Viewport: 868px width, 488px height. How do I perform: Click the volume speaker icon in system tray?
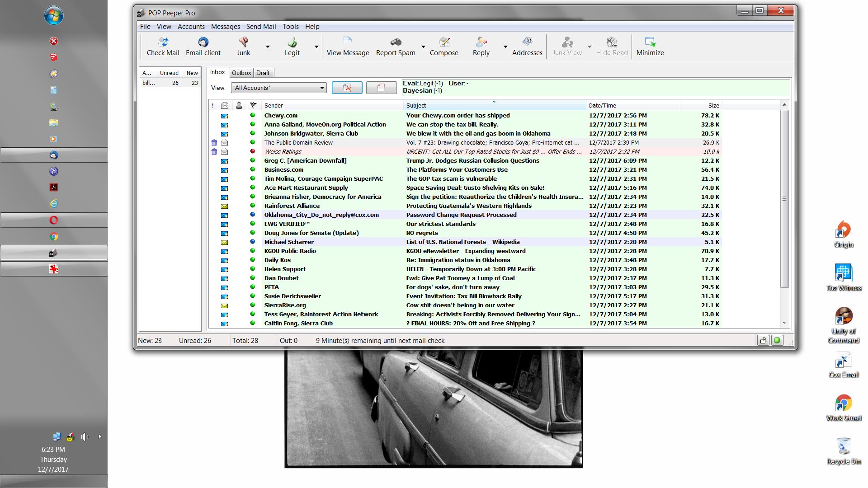coord(85,437)
